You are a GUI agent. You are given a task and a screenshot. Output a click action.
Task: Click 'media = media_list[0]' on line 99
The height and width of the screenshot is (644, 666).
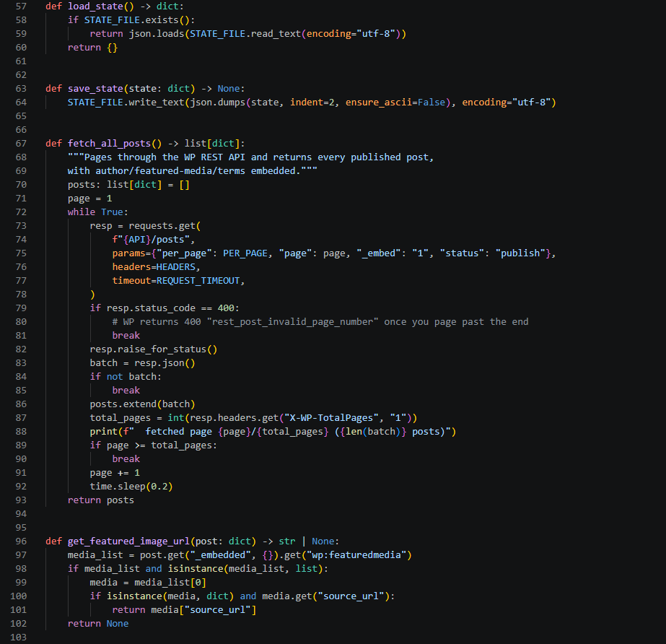pos(148,583)
